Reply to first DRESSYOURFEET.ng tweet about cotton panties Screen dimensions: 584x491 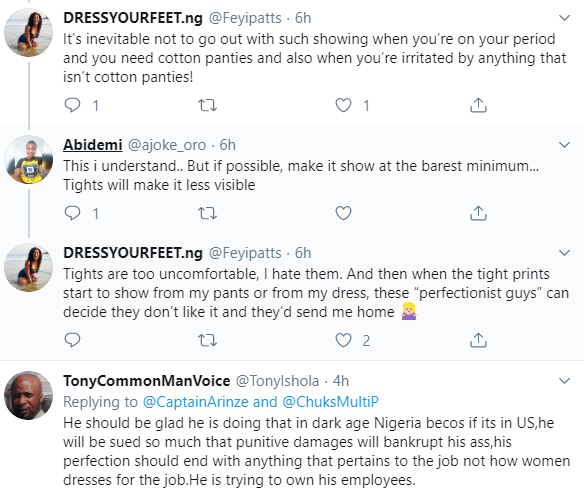[72, 105]
